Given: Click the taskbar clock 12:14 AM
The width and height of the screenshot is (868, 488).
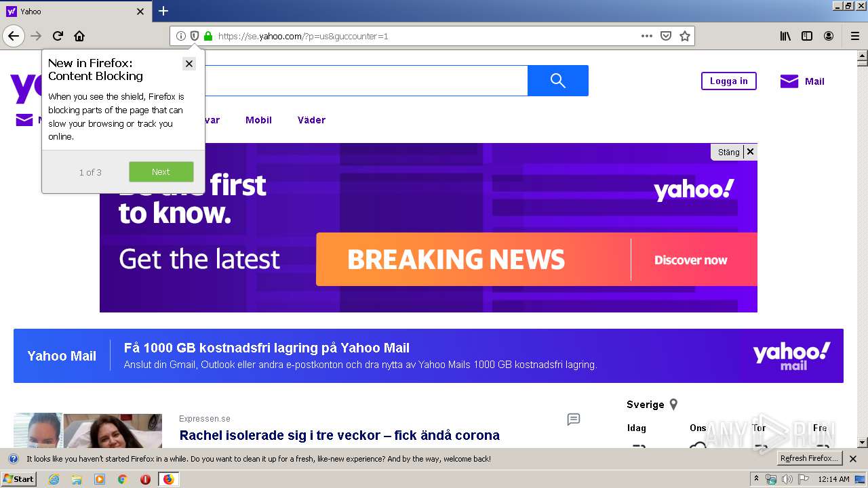Looking at the screenshot, I should click(833, 479).
